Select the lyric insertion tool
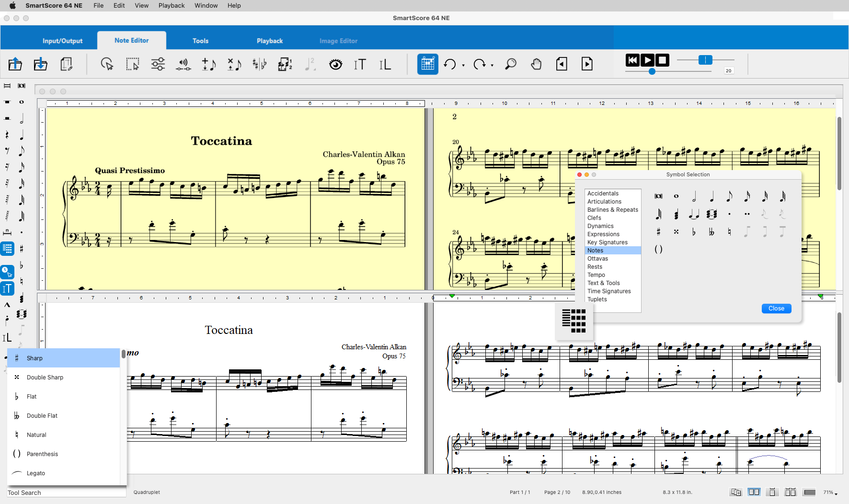Image resolution: width=849 pixels, height=504 pixels. click(x=385, y=64)
